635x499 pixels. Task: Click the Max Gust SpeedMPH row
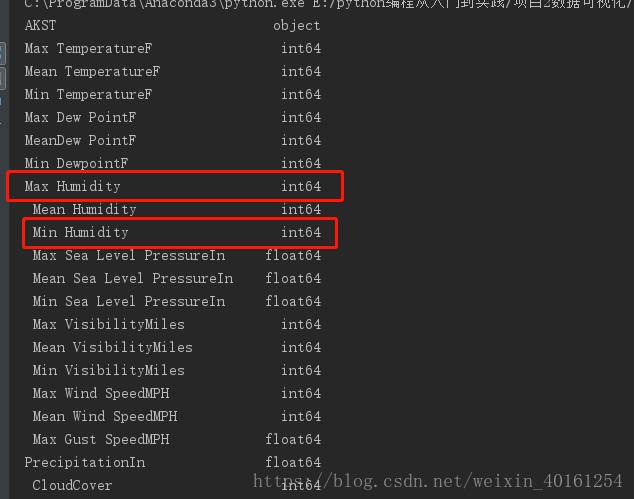pos(100,439)
